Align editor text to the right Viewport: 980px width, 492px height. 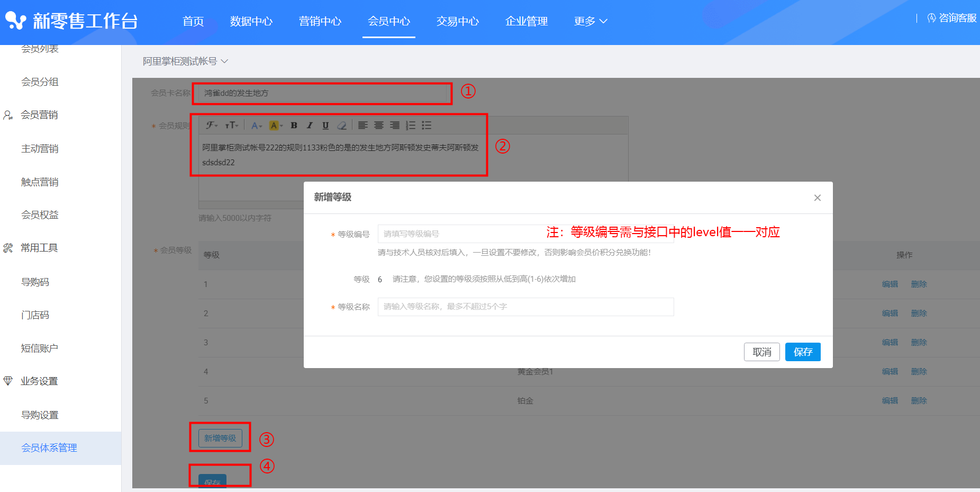395,126
